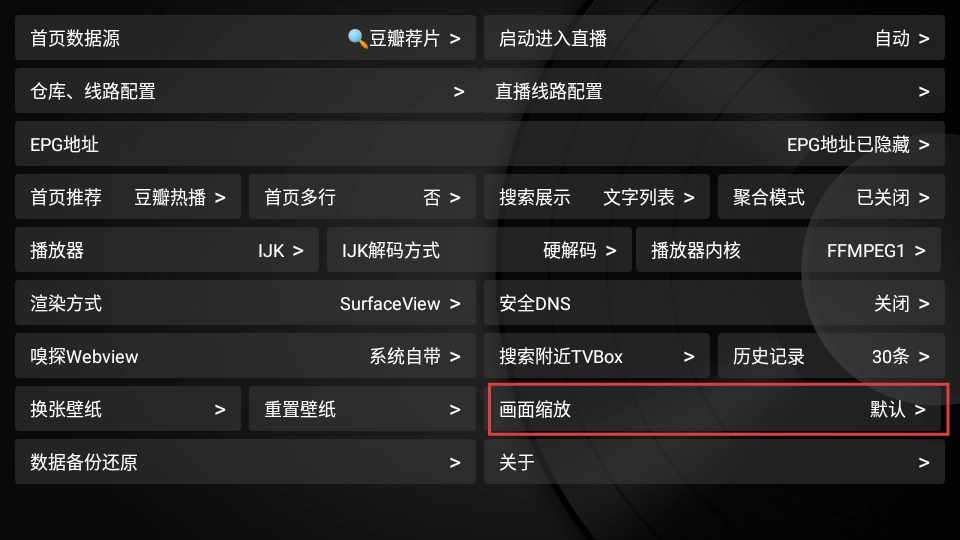Open highlighted 画面缩放 setting
This screenshot has width=960, height=540.
[x=718, y=409]
